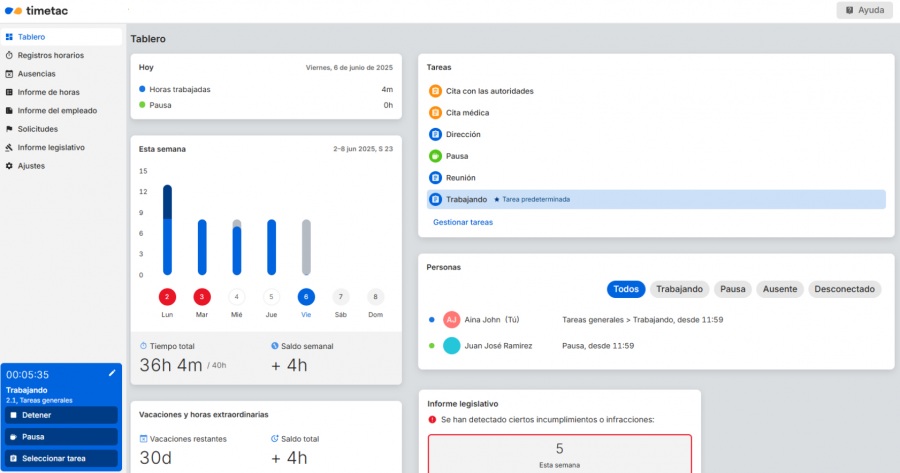900x473 pixels.
Task: Select day 2 Lun circle
Action: click(x=167, y=297)
